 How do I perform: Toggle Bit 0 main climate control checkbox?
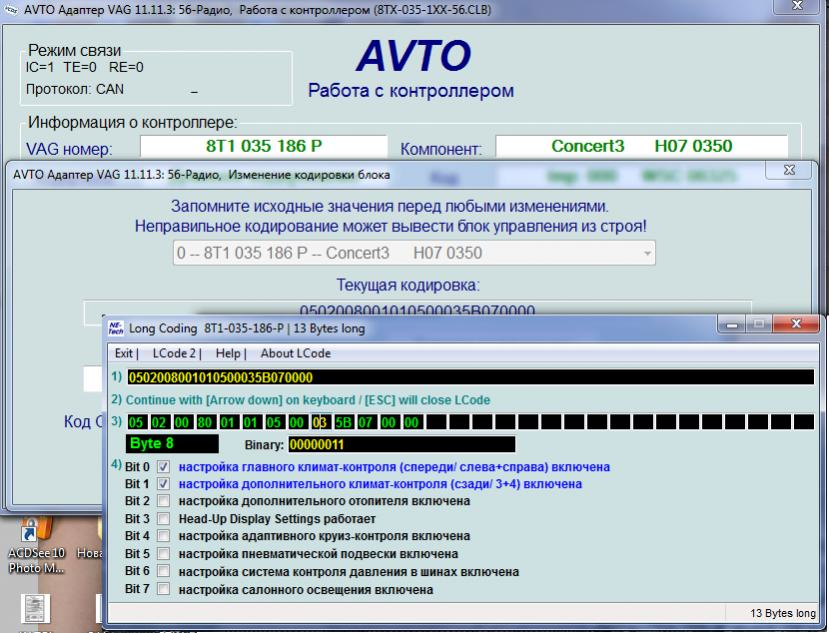click(163, 467)
